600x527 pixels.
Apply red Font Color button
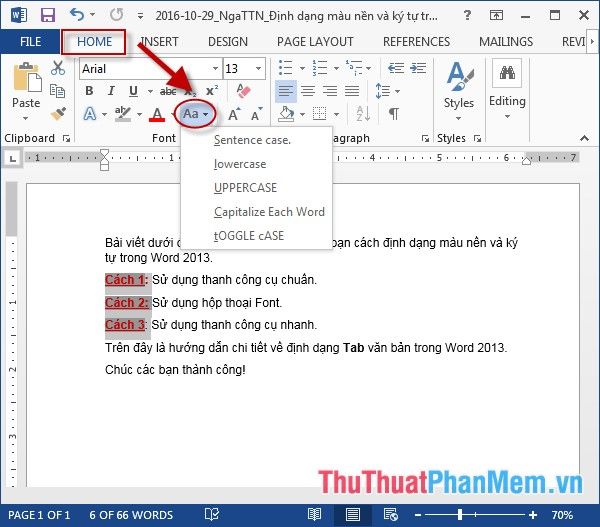click(157, 114)
